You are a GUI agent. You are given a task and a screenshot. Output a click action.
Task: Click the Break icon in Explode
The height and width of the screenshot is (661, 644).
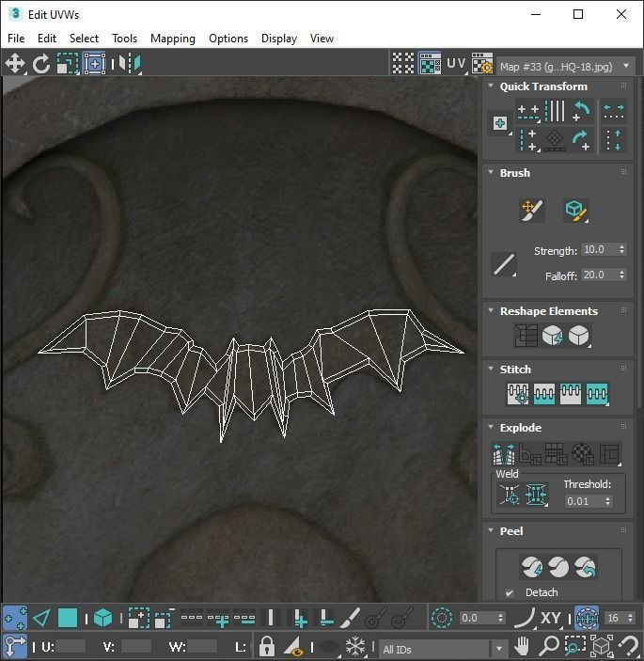[x=504, y=454]
